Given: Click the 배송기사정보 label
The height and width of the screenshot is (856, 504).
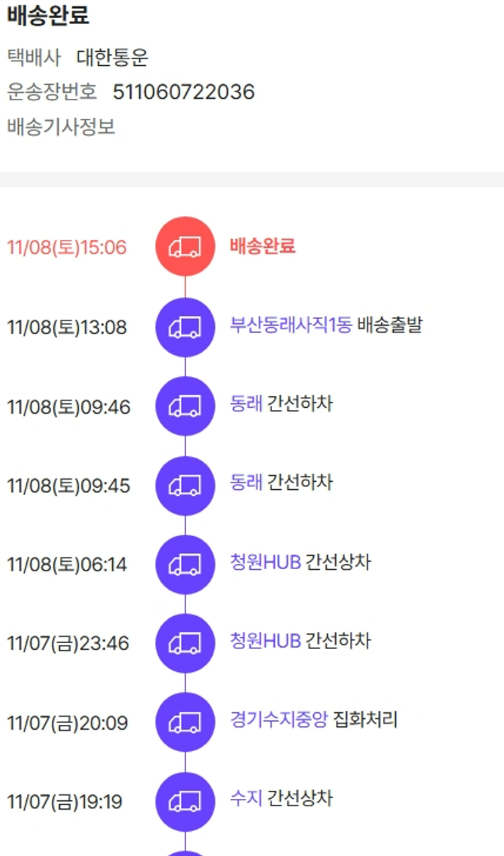Looking at the screenshot, I should [61, 126].
